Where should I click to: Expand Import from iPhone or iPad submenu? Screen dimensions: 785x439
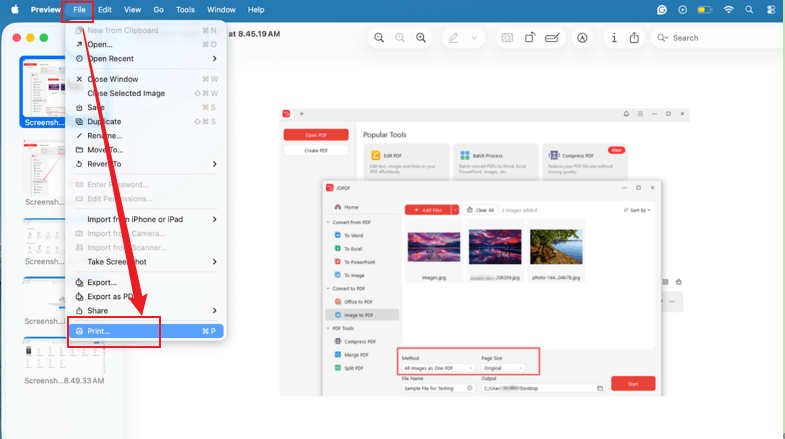click(146, 219)
